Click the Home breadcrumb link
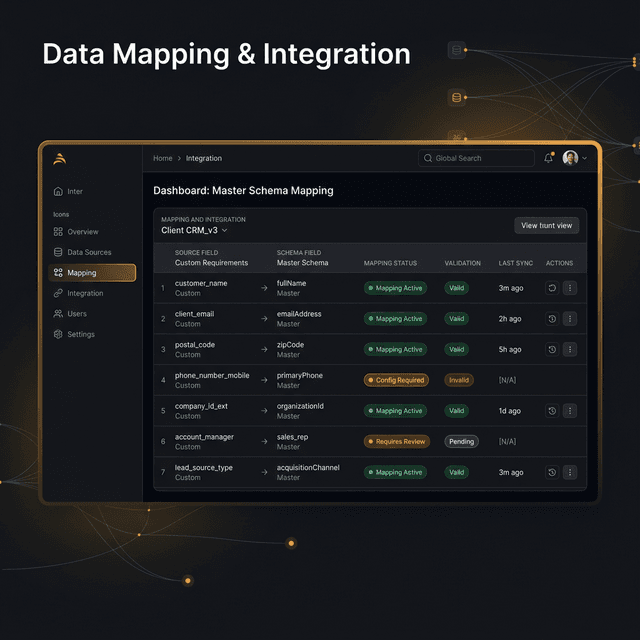 click(163, 158)
